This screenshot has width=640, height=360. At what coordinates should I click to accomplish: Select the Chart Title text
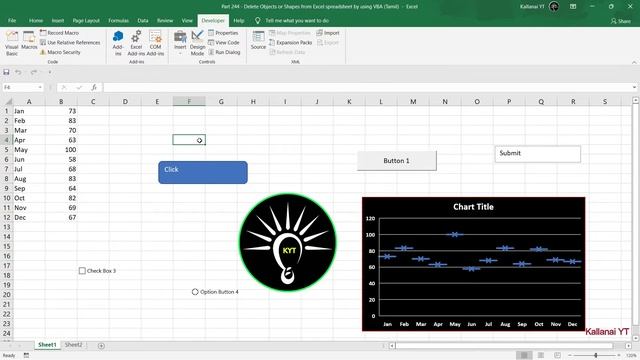tap(473, 207)
